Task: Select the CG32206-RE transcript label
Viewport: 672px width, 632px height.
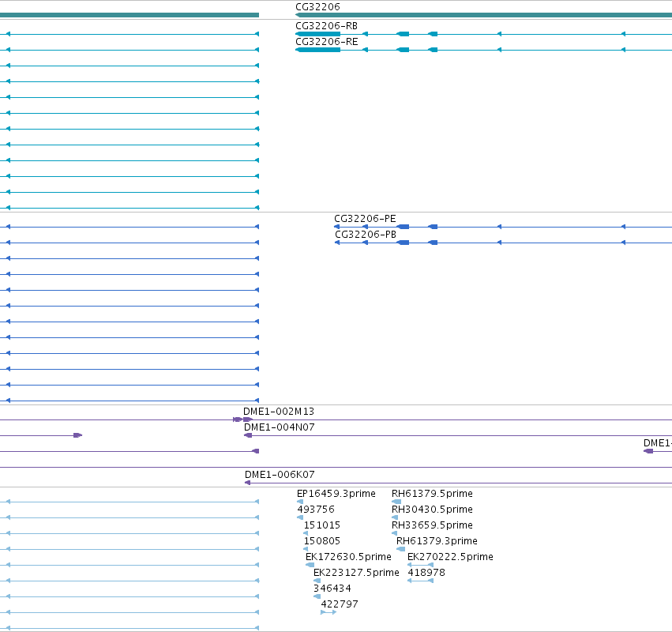Action: coord(327,42)
